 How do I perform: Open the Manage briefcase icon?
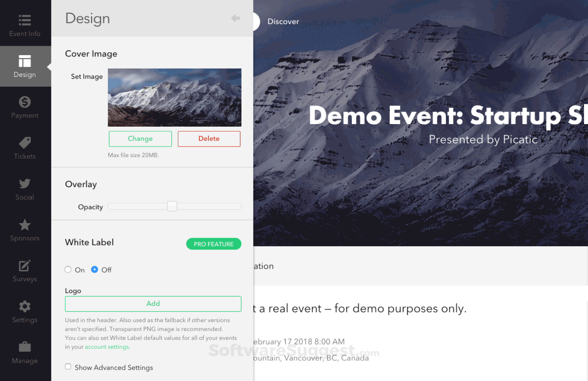[x=25, y=351]
